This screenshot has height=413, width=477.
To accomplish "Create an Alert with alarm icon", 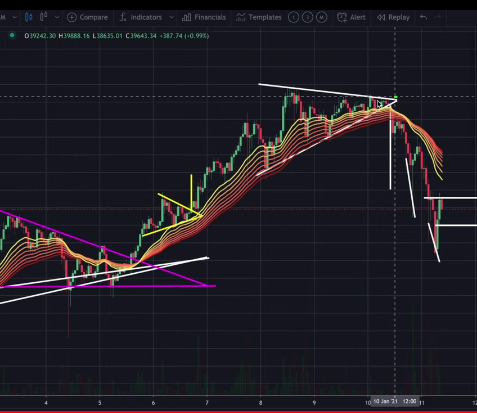I will click(351, 17).
